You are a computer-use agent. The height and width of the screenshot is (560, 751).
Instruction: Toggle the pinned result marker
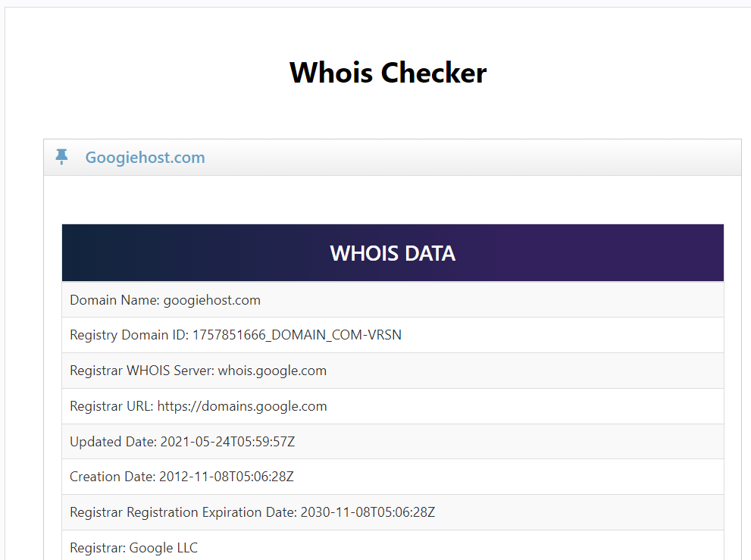[x=61, y=157]
